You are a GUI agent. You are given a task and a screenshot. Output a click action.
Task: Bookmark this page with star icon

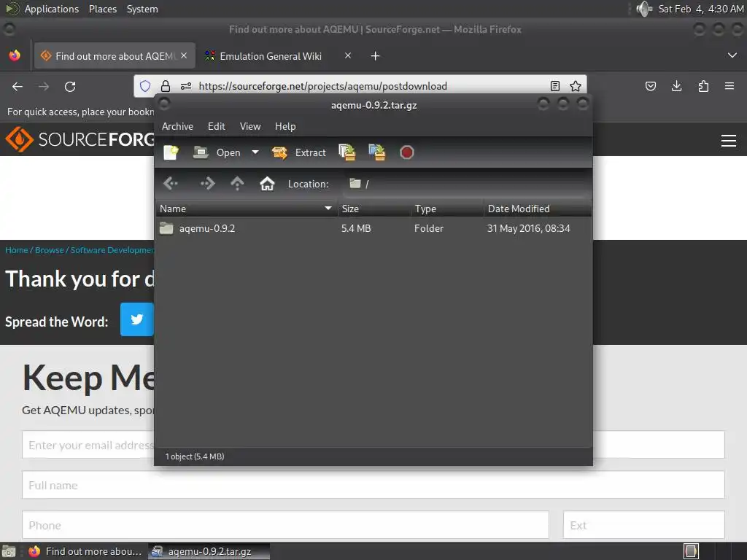tap(576, 86)
